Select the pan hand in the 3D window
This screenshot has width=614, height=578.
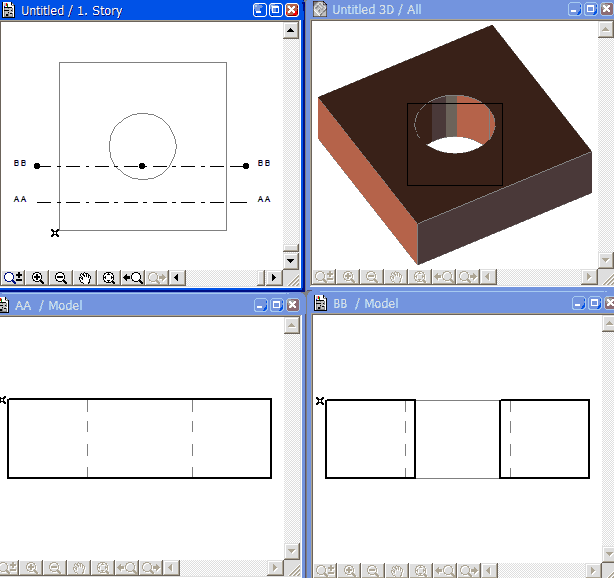click(x=396, y=277)
